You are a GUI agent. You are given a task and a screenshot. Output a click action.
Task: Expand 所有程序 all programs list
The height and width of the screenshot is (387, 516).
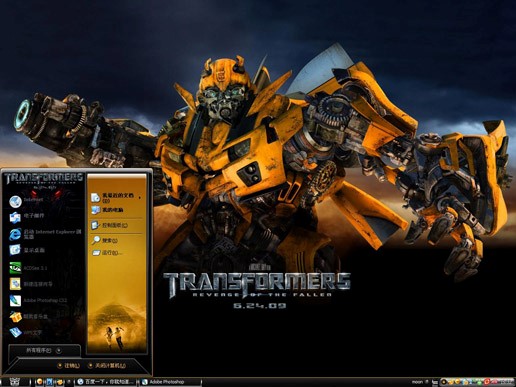44,350
